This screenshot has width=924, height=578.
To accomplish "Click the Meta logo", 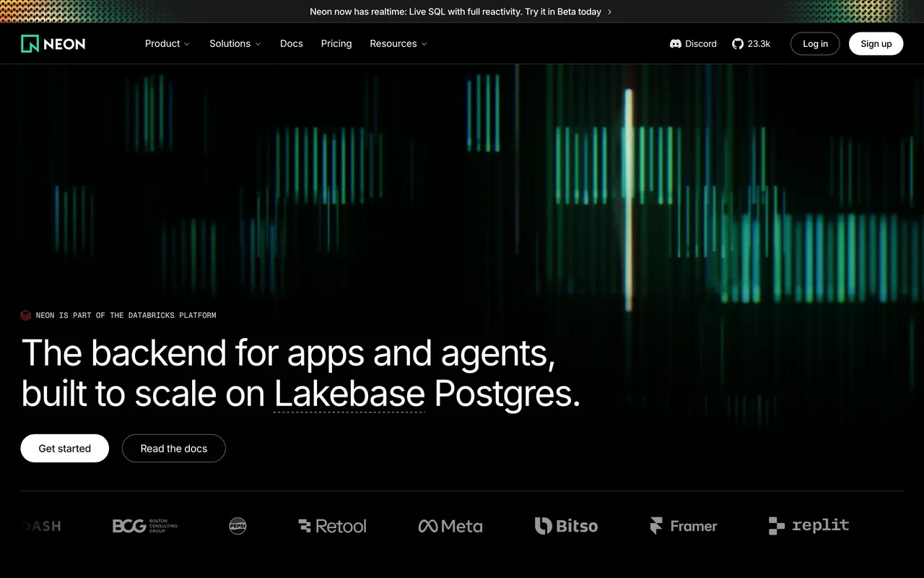I will click(x=450, y=526).
